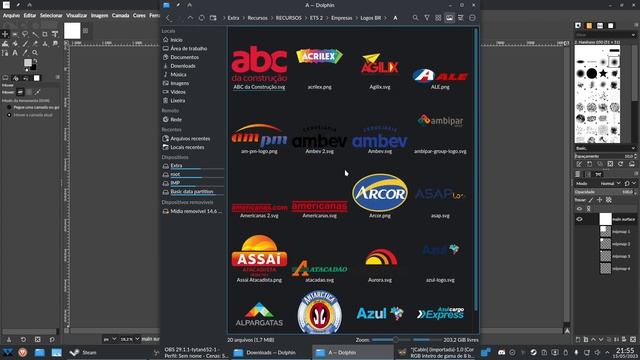Screen dimensions: 640x360
Task: Show hidden system tray icons arrow
Action: click(607, 352)
